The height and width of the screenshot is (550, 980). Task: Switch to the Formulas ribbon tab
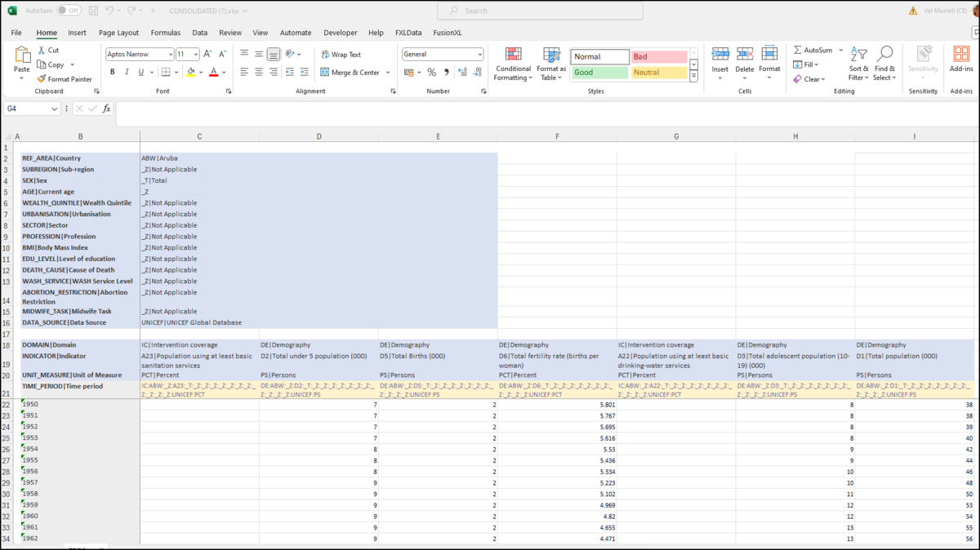[x=166, y=33]
